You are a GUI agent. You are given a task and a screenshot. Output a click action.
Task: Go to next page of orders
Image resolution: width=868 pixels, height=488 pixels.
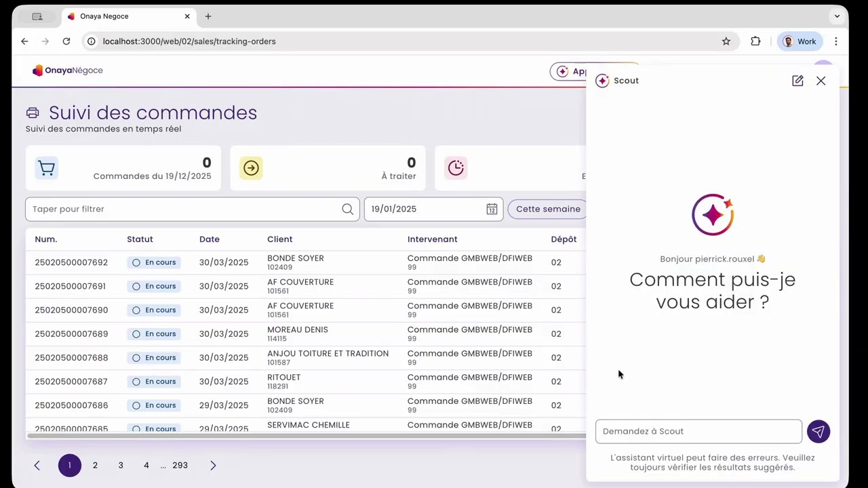click(213, 466)
